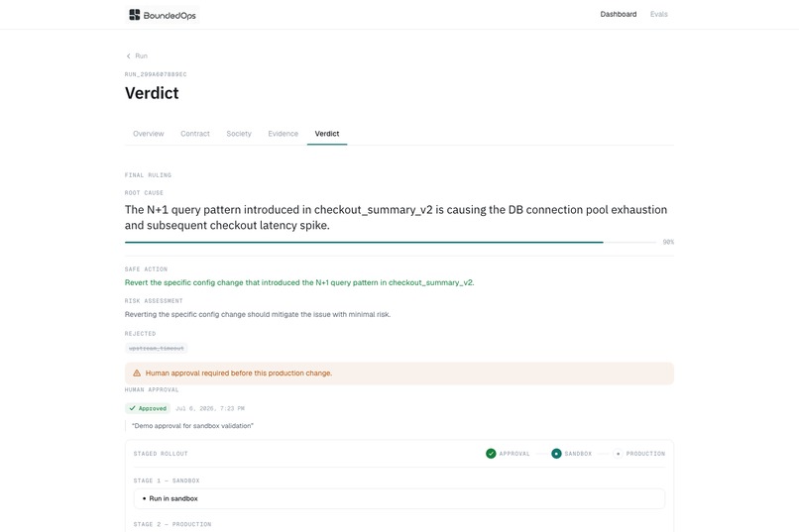Click the BoundedOps logo icon
Image resolution: width=799 pixels, height=532 pixels.
pyautogui.click(x=135, y=15)
